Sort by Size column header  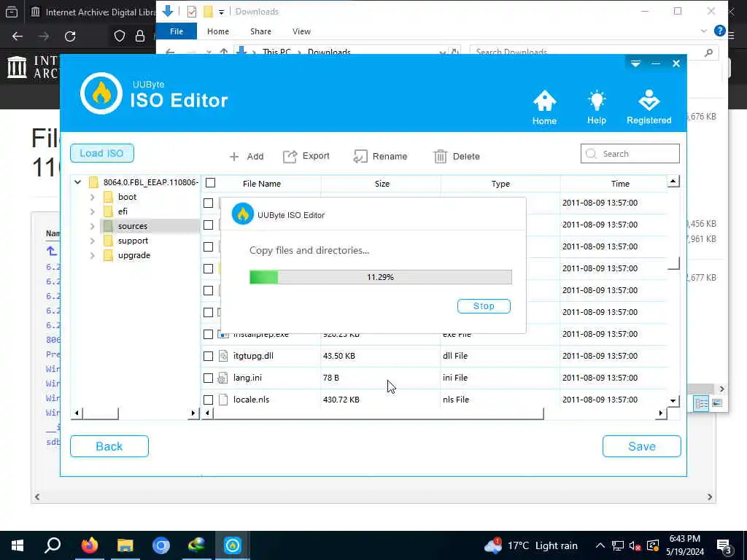382,184
